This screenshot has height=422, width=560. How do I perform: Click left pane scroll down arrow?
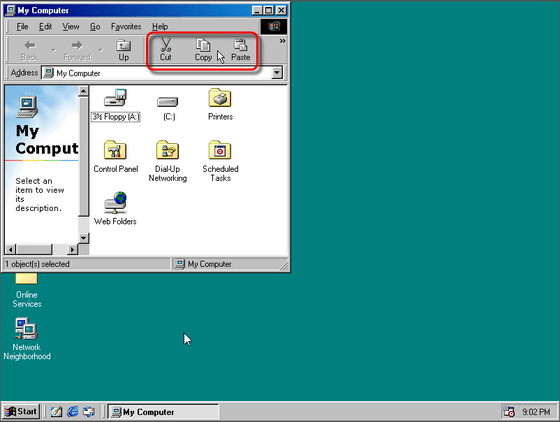point(83,238)
